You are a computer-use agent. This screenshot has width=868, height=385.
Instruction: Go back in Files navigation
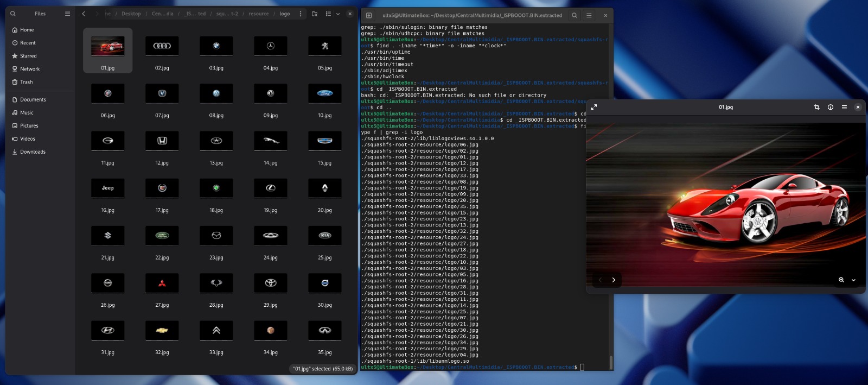pos(84,14)
